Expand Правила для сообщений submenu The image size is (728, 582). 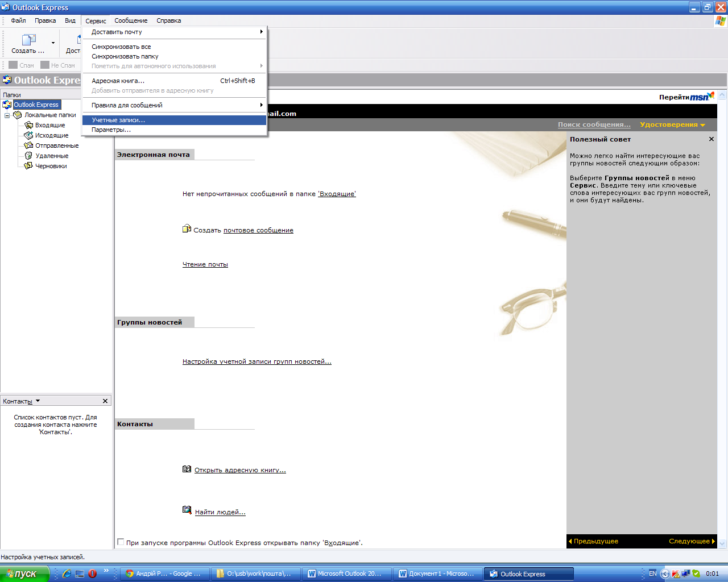click(x=174, y=105)
